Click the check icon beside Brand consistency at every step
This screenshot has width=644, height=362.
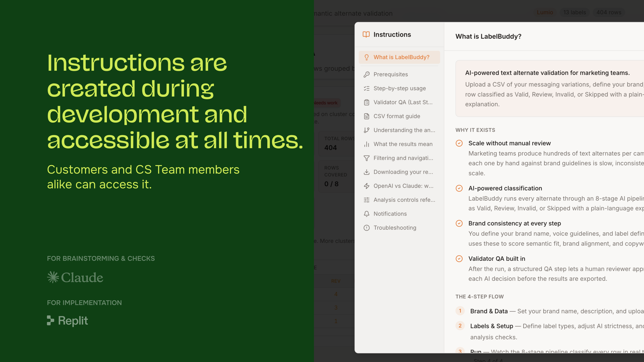[459, 223]
